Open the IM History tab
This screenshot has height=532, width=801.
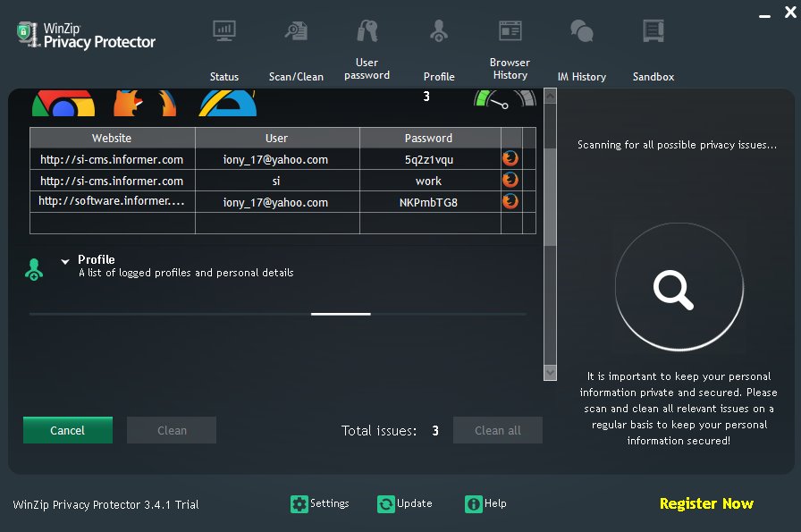[582, 77]
